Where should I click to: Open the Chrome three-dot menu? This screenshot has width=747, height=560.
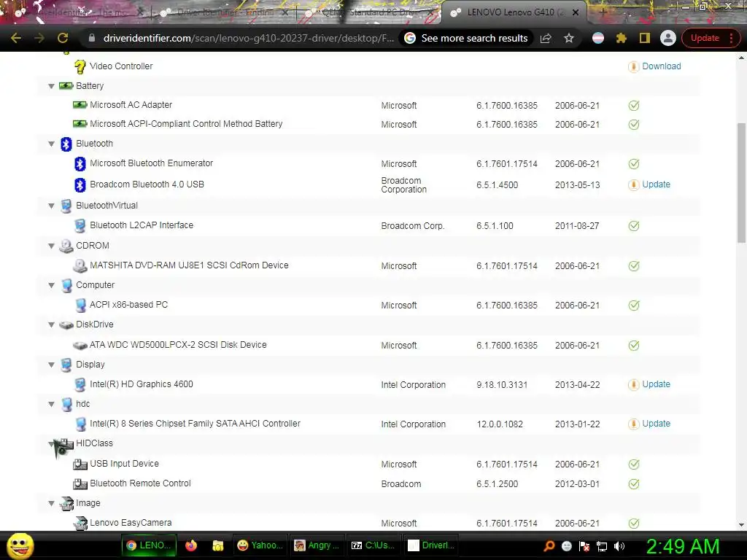(731, 38)
